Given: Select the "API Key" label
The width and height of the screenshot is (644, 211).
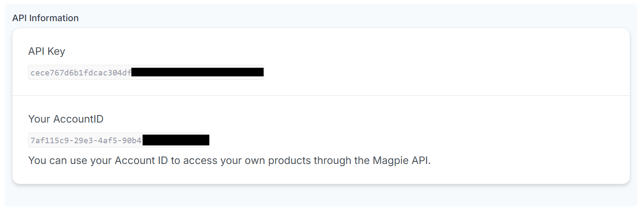Looking at the screenshot, I should pos(47,51).
